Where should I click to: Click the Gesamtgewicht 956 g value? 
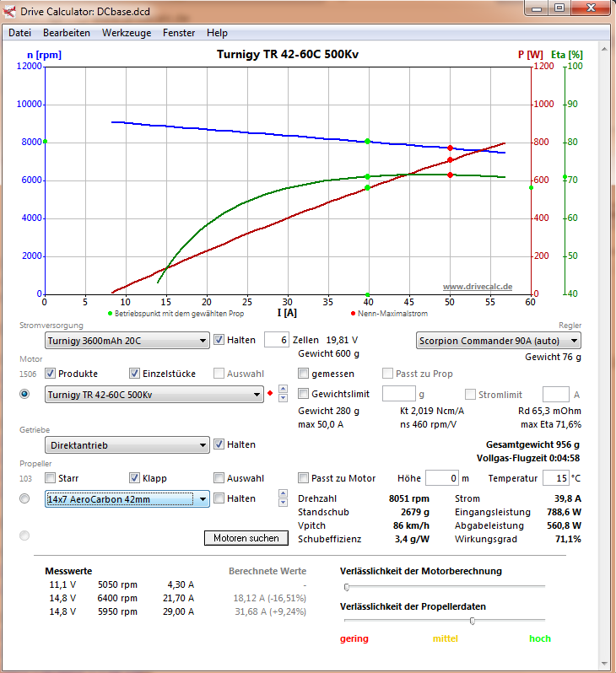(x=532, y=444)
